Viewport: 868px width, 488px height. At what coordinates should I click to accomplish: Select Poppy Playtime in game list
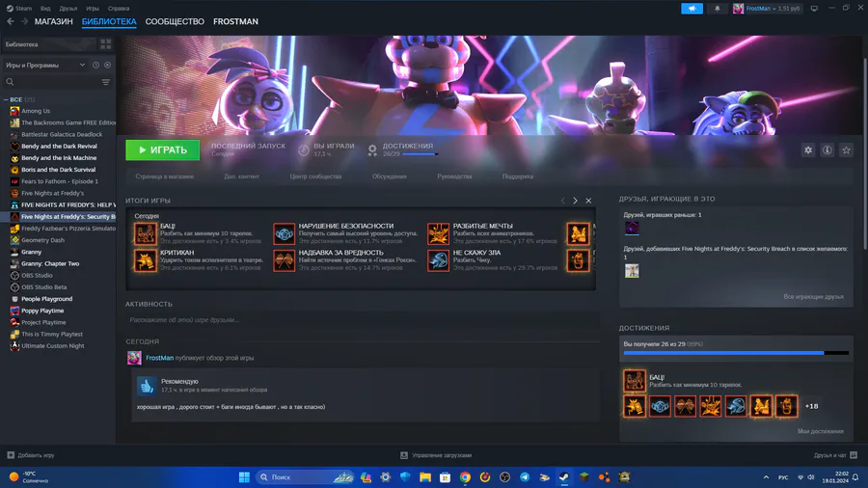tap(42, 311)
